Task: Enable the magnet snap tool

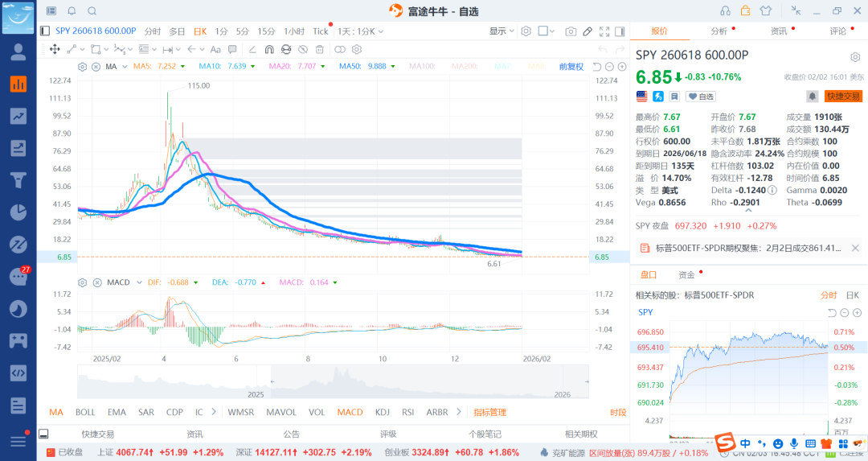Action: (269, 49)
